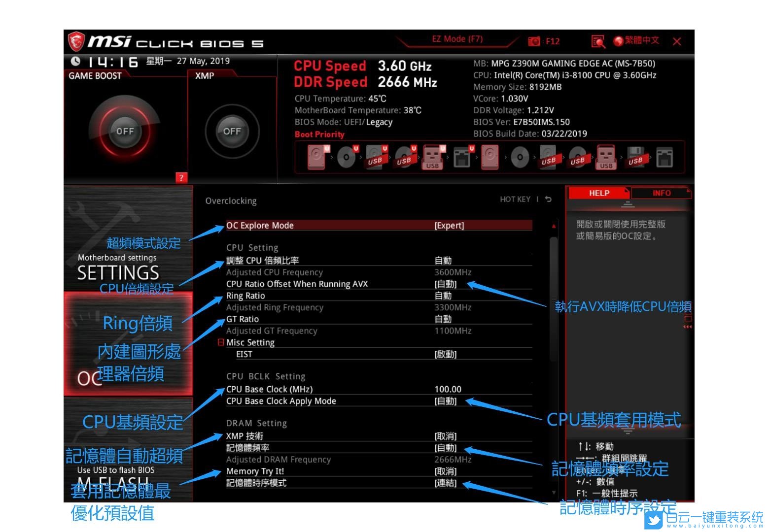This screenshot has width=769, height=532.
Task: Switch to EZ Mode (F7)
Action: [x=457, y=39]
